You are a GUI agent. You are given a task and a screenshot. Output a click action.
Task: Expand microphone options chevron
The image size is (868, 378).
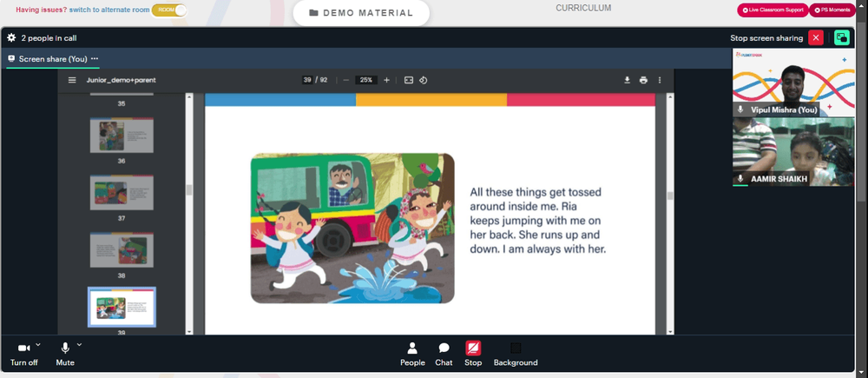point(79,345)
